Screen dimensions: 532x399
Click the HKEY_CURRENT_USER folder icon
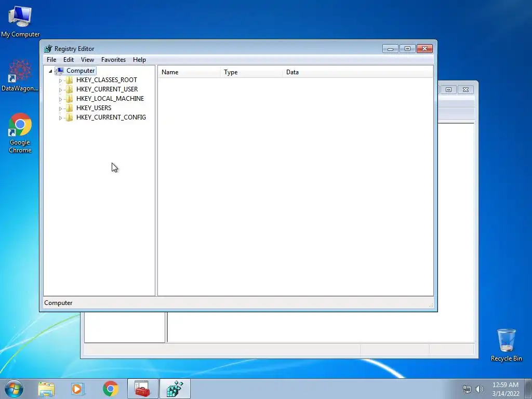click(69, 89)
